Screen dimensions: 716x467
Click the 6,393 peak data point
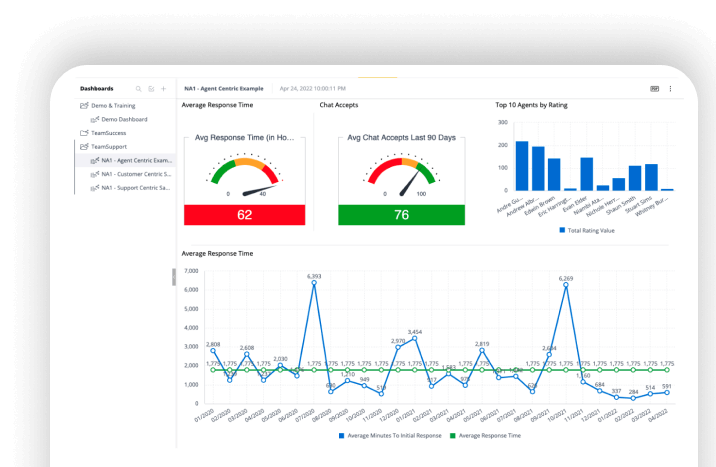click(x=314, y=283)
